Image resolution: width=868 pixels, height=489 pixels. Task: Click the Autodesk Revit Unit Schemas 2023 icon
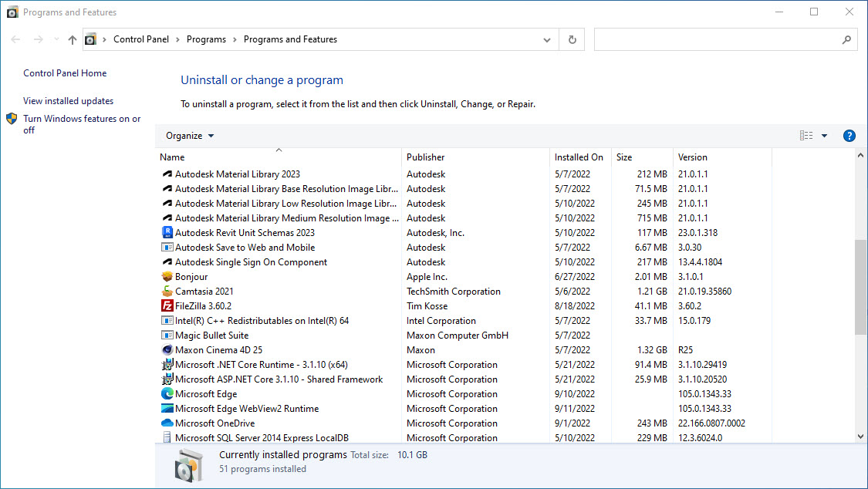167,232
